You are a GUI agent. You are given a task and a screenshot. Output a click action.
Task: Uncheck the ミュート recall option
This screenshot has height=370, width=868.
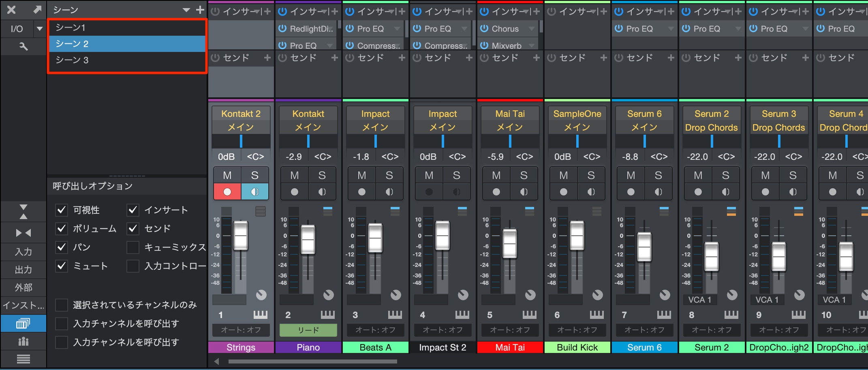(61, 266)
